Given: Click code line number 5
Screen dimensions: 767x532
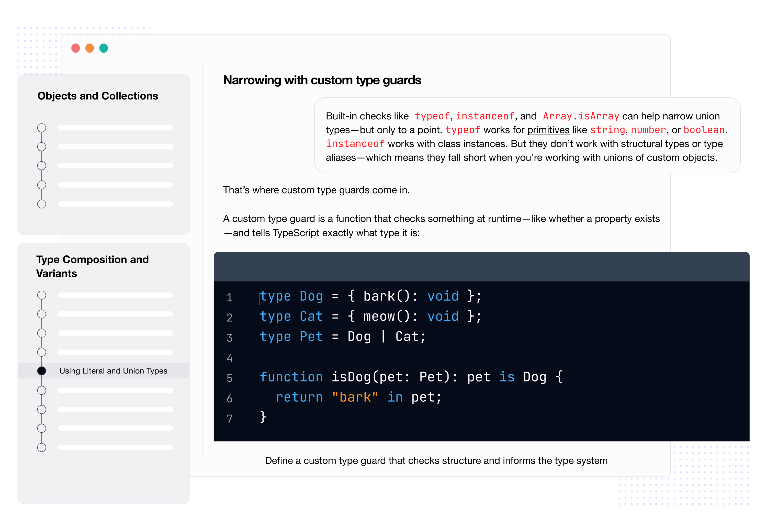Looking at the screenshot, I should coord(229,378).
